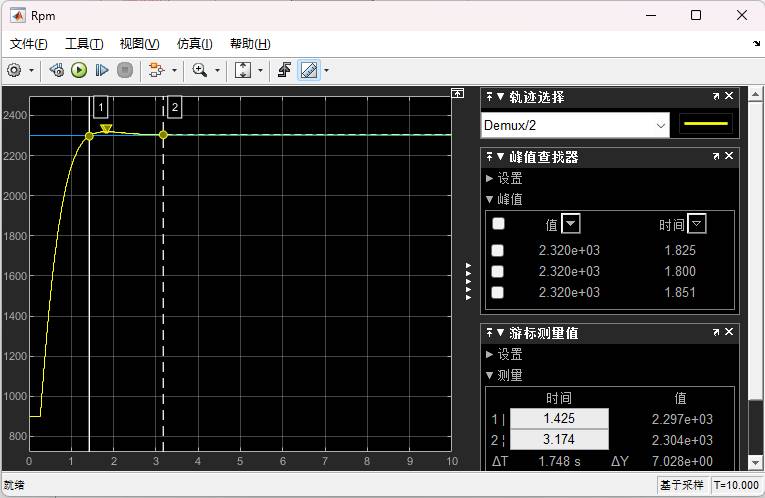Check the box for the 1.800 peak row
The image size is (765, 498).
498,272
